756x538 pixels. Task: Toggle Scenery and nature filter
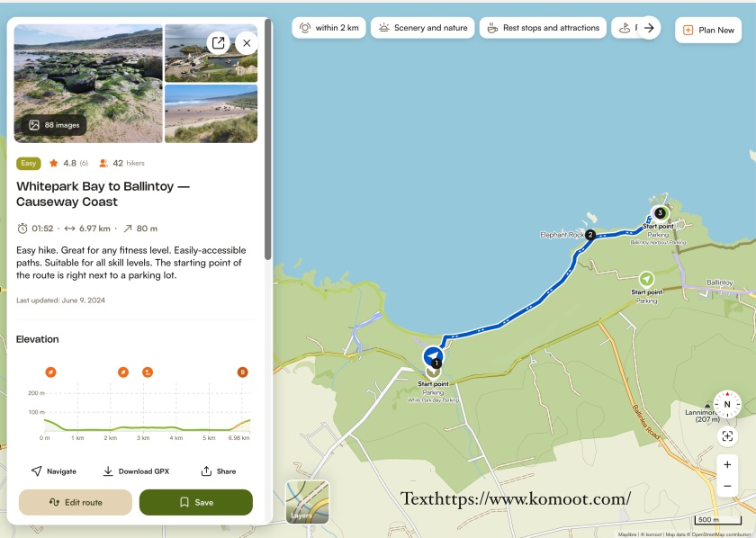click(423, 28)
